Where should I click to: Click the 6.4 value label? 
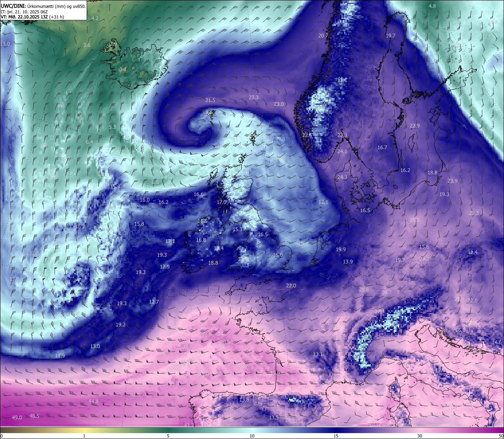[89, 142]
